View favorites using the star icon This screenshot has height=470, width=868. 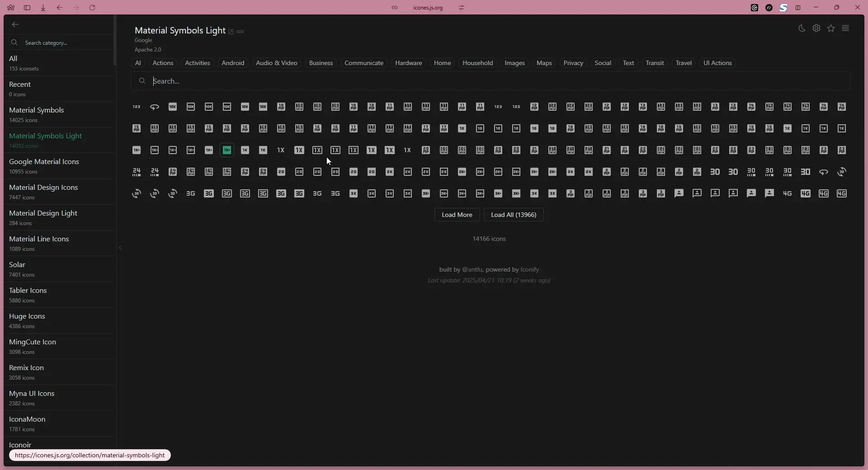831,28
